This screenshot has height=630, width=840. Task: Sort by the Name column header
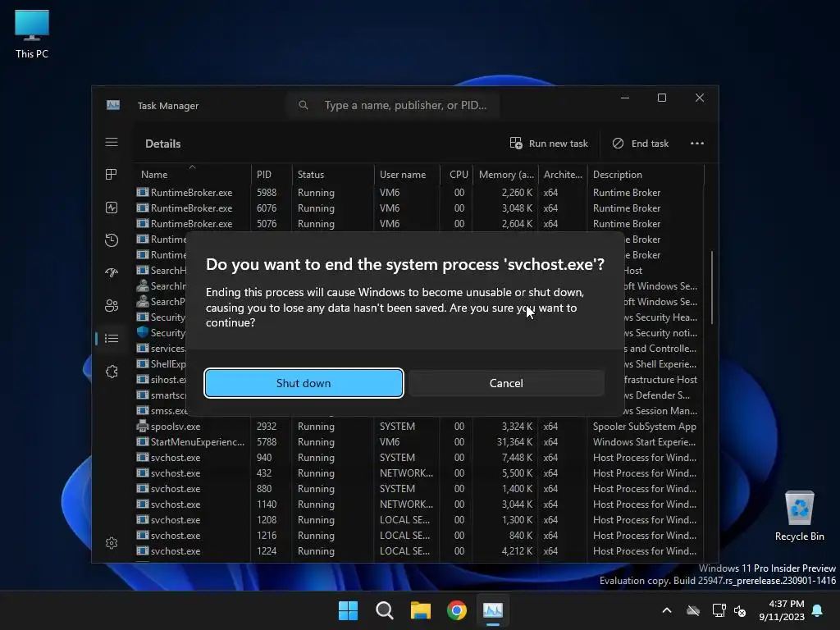point(192,174)
